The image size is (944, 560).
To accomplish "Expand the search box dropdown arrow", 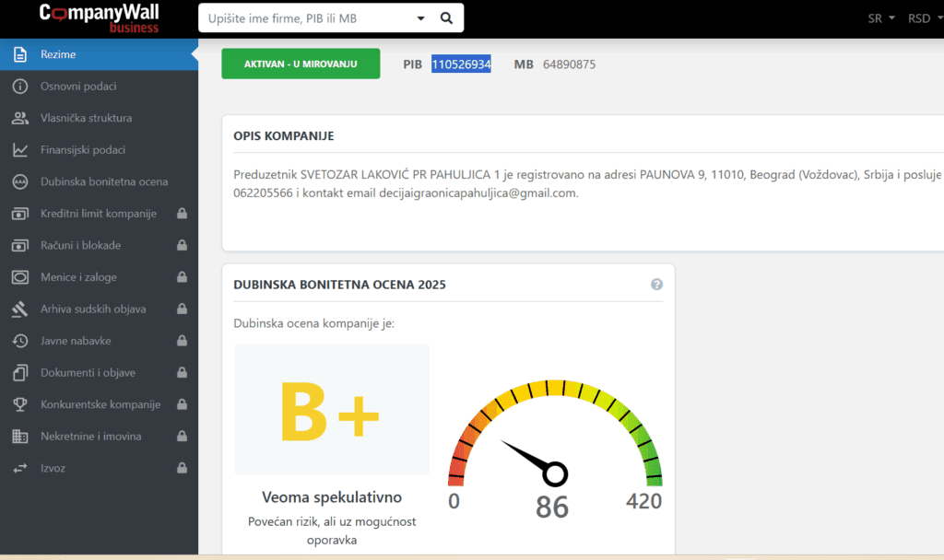I will pyautogui.click(x=421, y=18).
